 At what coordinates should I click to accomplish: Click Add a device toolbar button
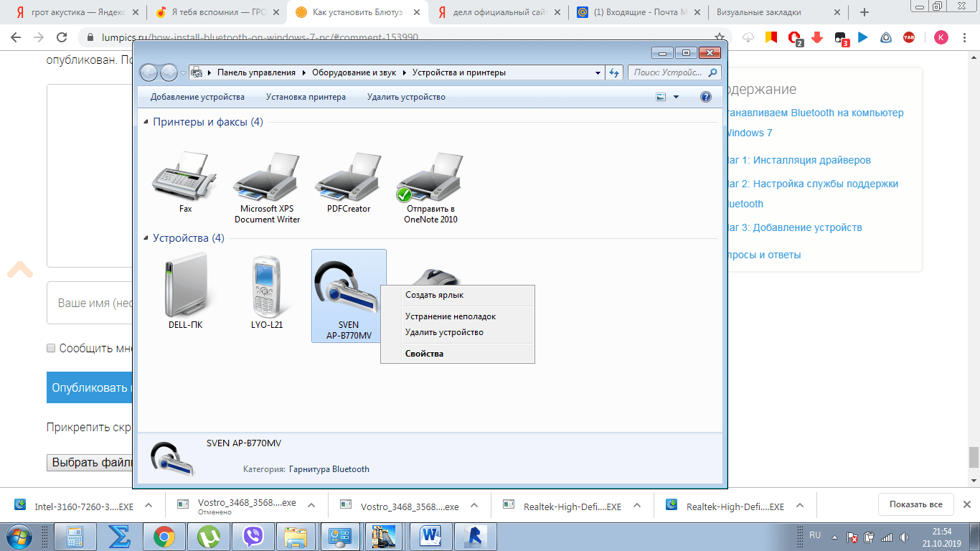197,97
